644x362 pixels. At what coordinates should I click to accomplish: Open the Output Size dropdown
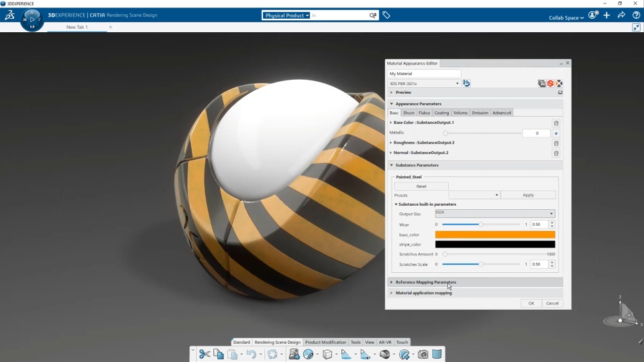pos(495,214)
